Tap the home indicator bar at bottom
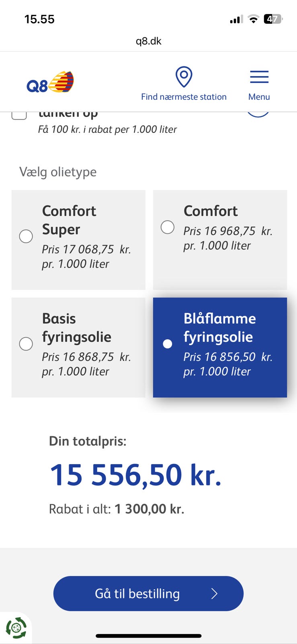This screenshot has width=297, height=644. [149, 636]
